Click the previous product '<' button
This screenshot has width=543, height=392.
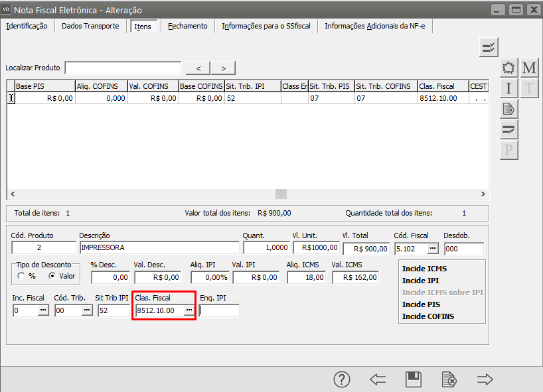[x=198, y=68]
